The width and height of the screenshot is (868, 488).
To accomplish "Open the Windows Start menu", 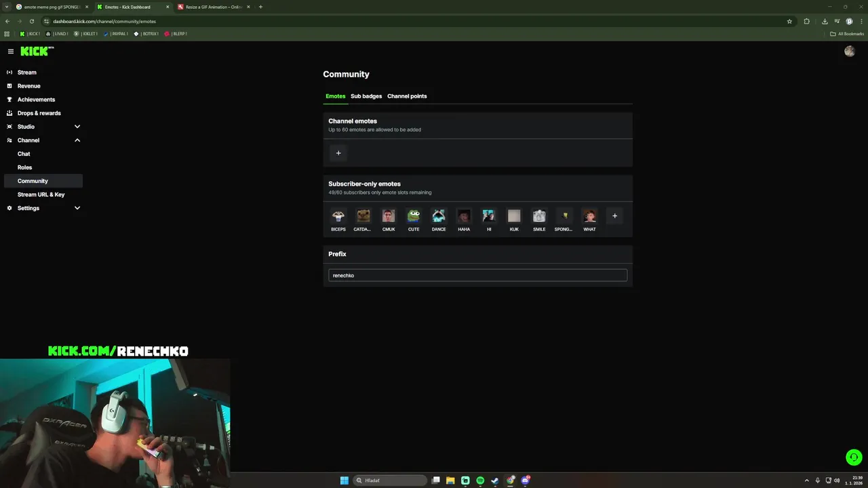I will (344, 481).
